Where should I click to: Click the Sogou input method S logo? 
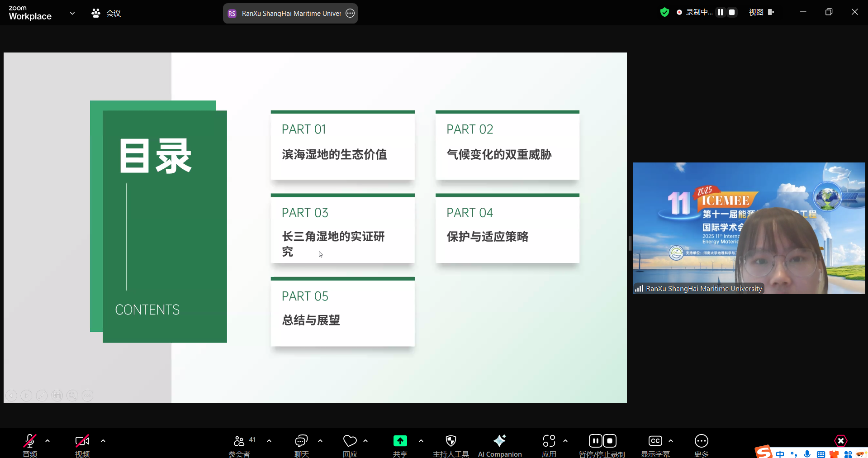(764, 452)
